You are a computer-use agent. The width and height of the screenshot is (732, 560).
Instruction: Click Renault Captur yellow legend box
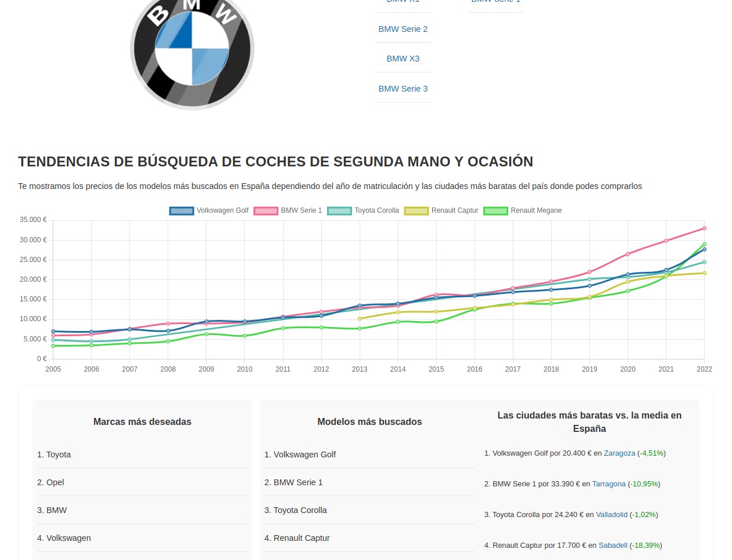click(x=416, y=210)
